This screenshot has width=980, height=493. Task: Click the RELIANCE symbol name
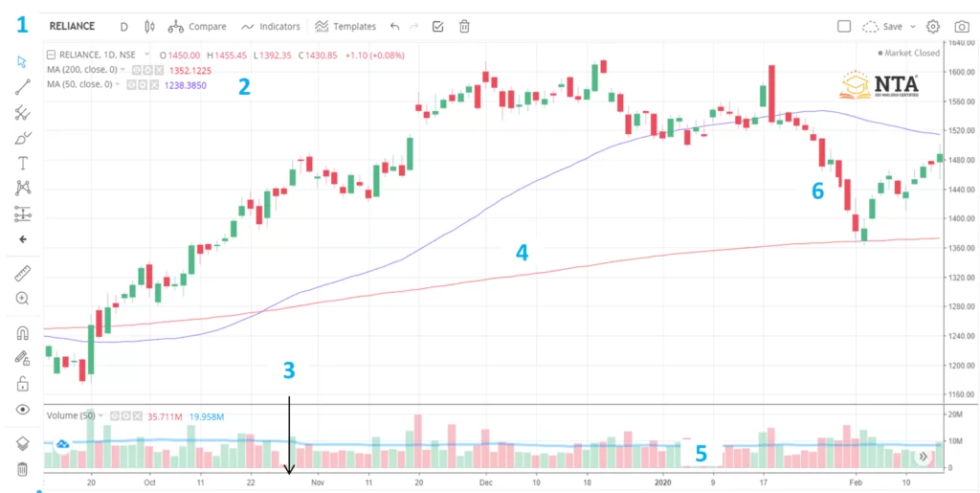(x=72, y=27)
